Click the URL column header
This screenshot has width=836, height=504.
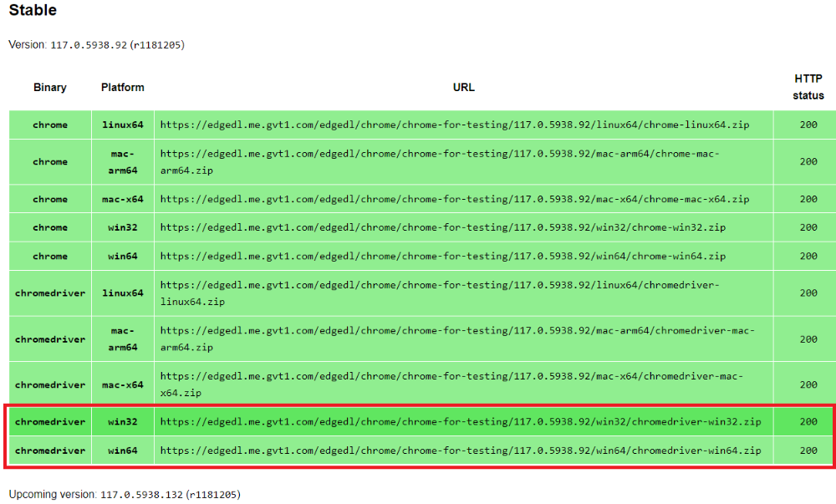coord(463,88)
